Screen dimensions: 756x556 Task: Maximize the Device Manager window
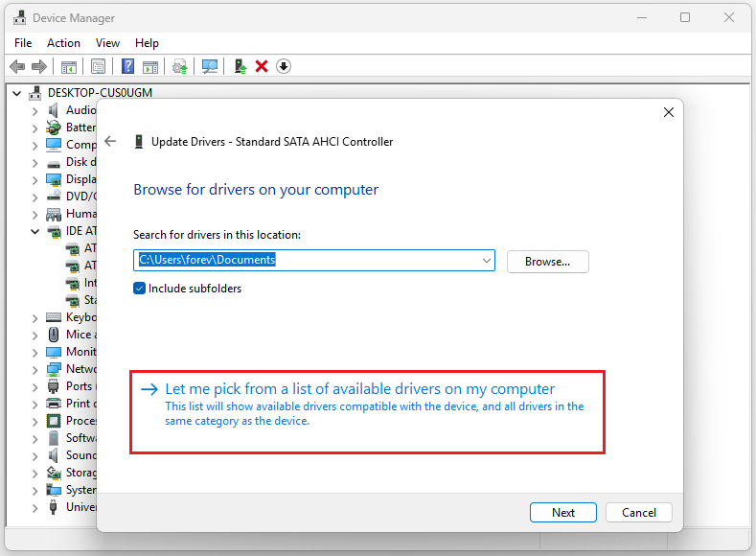(x=685, y=18)
